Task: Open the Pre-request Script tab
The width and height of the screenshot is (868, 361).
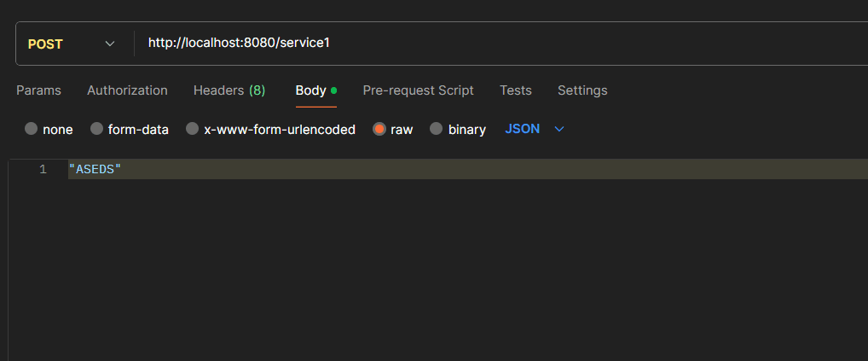Action: (418, 90)
